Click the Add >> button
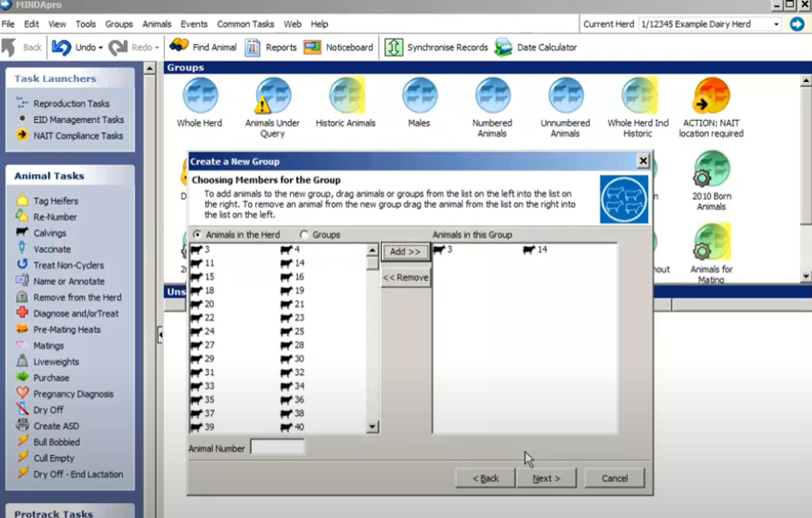 (405, 251)
